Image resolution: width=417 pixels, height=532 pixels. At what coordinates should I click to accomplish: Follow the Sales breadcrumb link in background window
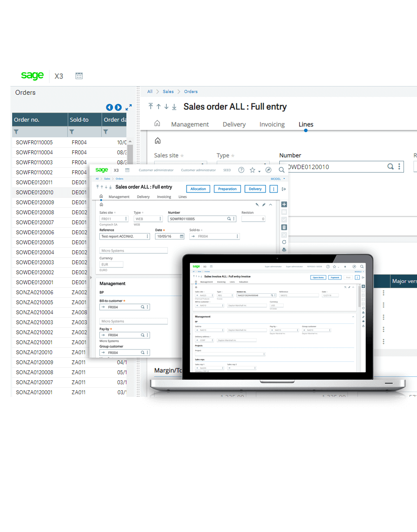168,92
